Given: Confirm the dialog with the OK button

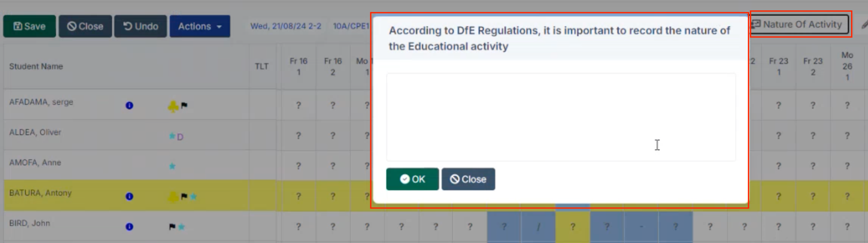Looking at the screenshot, I should tap(412, 179).
